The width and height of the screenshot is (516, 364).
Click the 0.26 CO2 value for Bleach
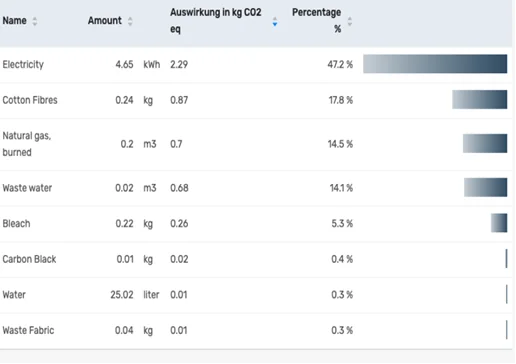(179, 224)
